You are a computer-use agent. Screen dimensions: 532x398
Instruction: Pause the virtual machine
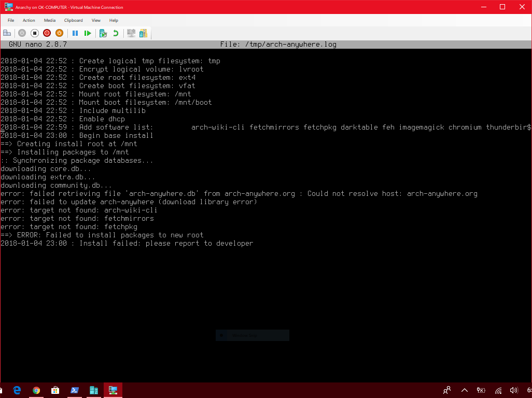(x=75, y=33)
